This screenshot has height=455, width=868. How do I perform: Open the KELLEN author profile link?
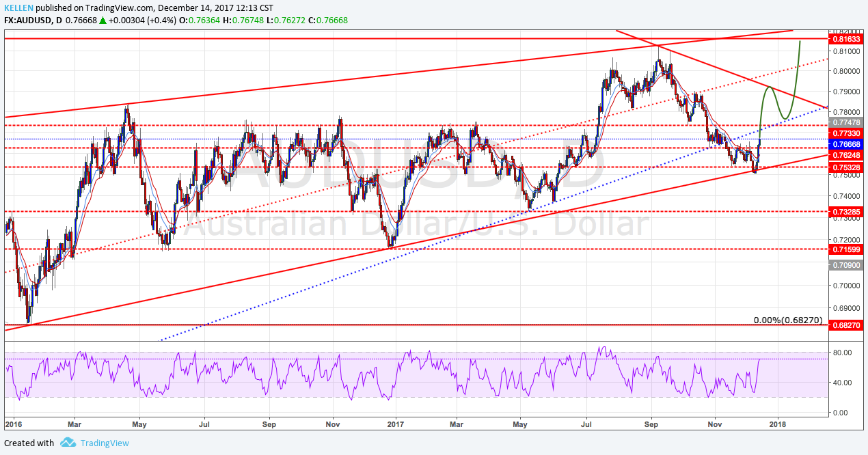[x=18, y=8]
